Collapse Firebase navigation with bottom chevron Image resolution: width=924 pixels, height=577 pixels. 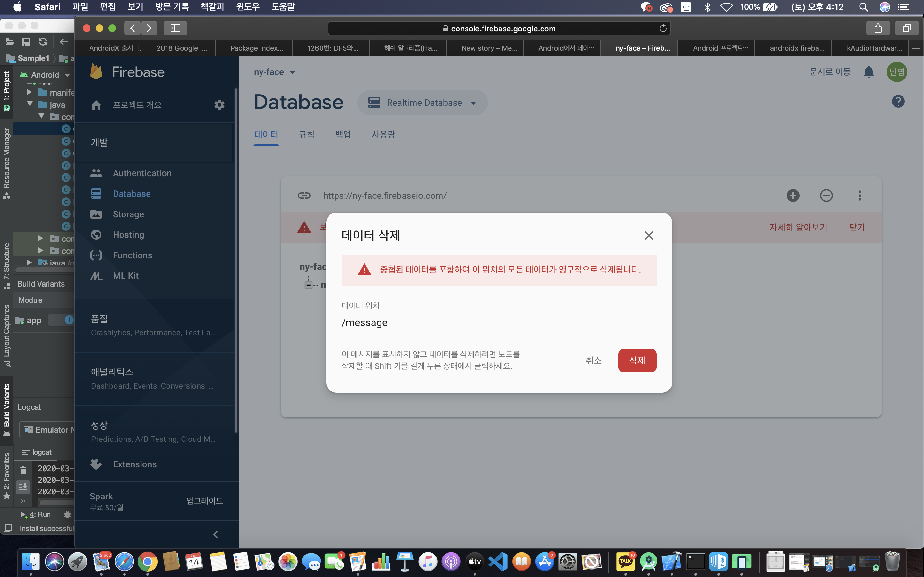click(x=216, y=534)
